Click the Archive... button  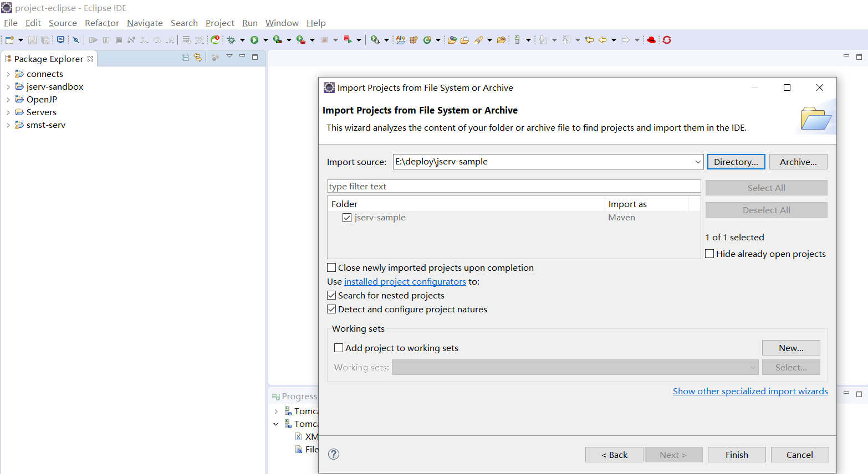pos(798,162)
